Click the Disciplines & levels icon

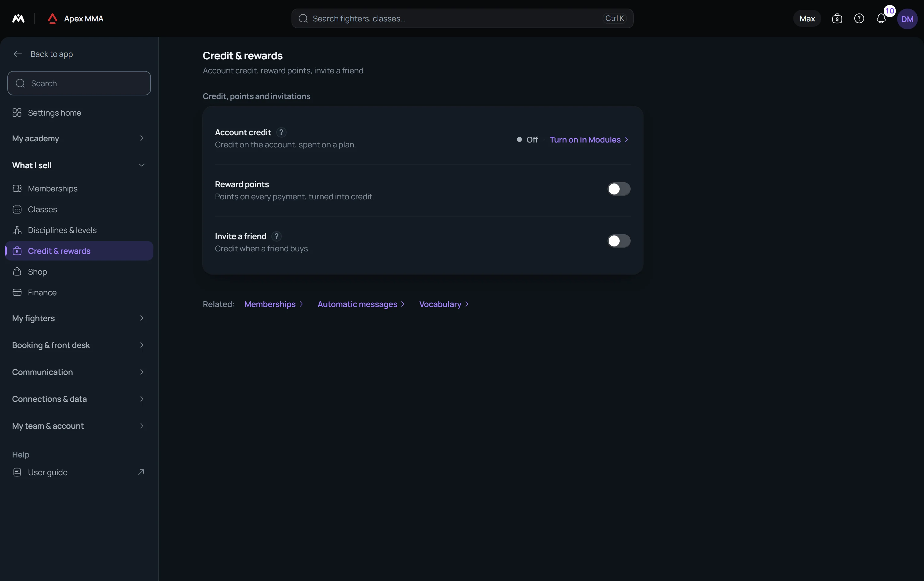pos(17,230)
